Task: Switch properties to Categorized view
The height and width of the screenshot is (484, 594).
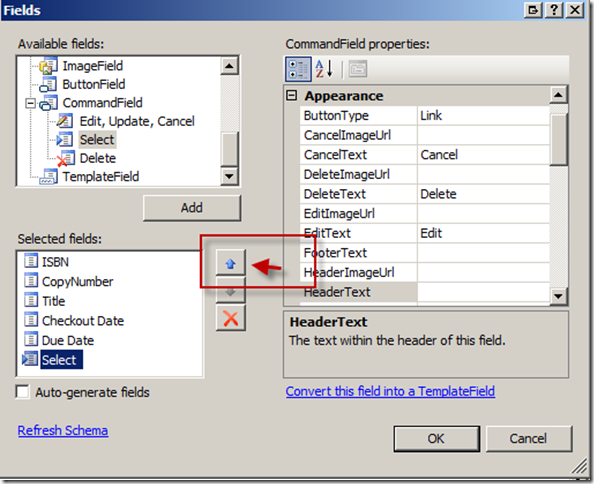Action: click(x=298, y=69)
